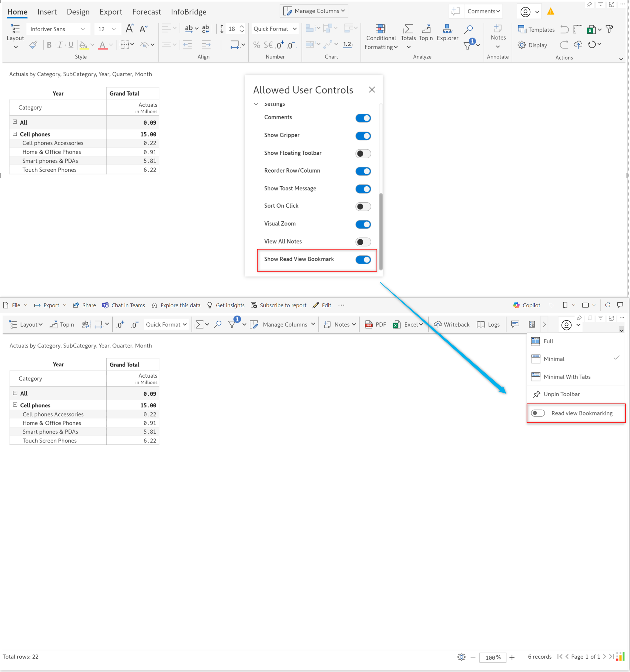Click the PDF export icon
The image size is (630, 672).
(x=369, y=325)
